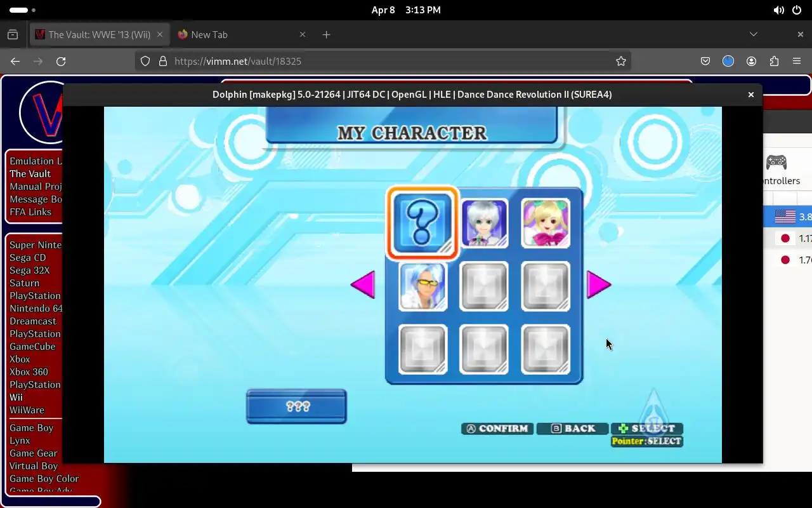This screenshot has height=508, width=812.
Task: Open the Game Boy Color sidebar link
Action: 44,478
